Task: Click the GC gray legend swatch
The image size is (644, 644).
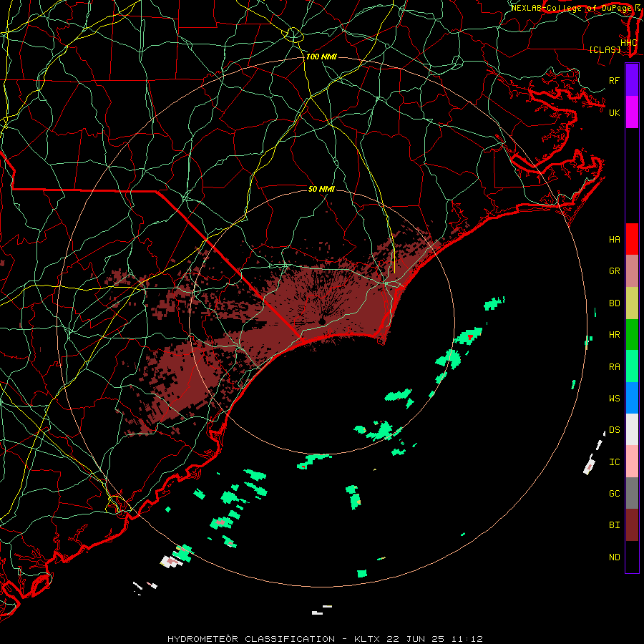Action: click(632, 493)
